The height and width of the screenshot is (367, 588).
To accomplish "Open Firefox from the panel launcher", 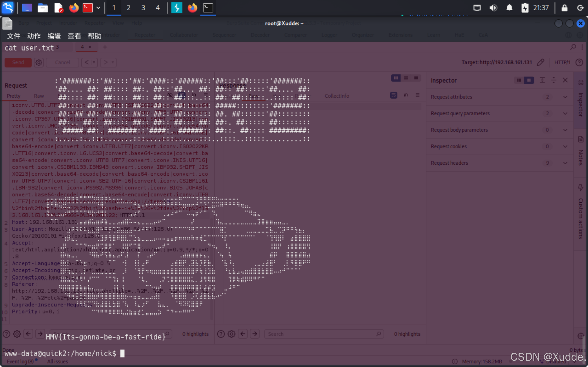I will (x=74, y=8).
